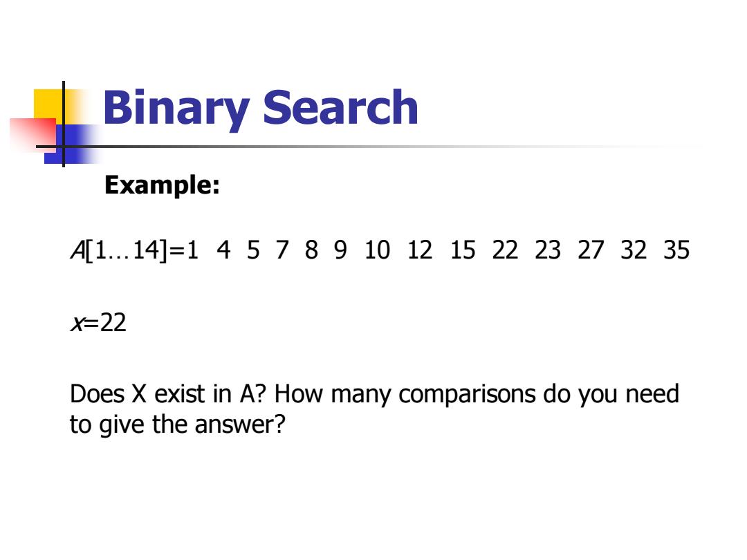Click the Binary Search slide title
This screenshot has height=560, width=747.
260,109
